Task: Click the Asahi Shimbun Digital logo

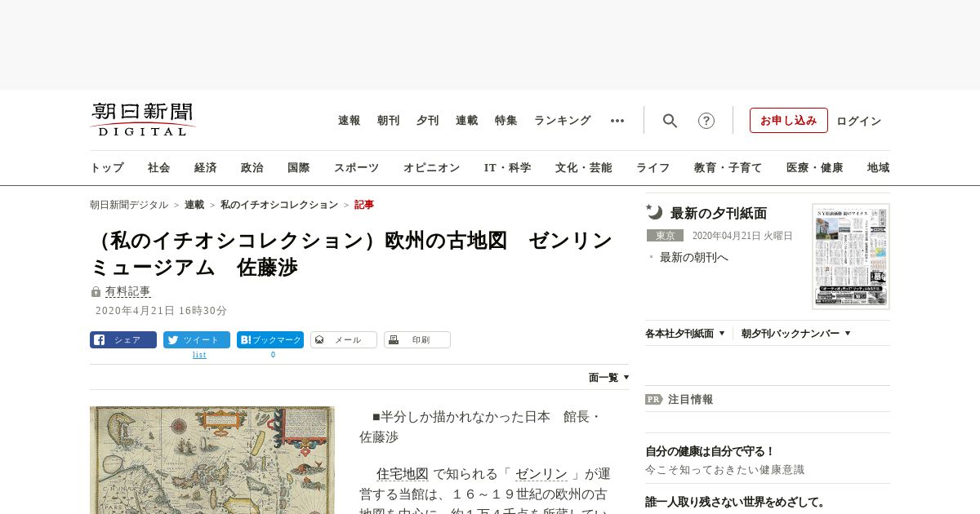Action: point(143,119)
